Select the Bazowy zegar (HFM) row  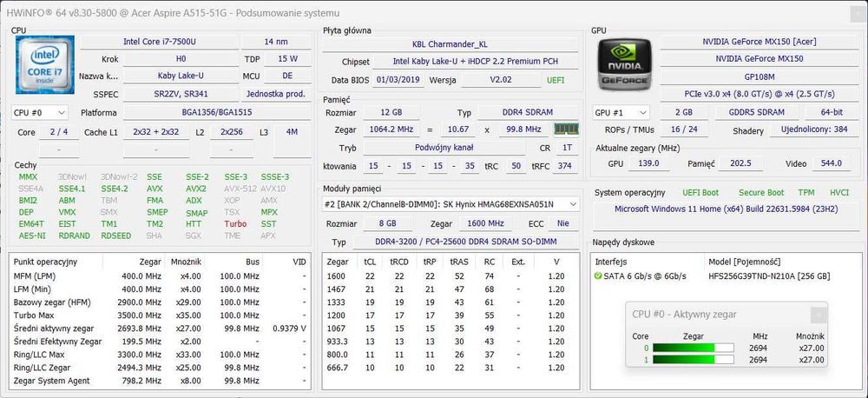click(x=160, y=302)
